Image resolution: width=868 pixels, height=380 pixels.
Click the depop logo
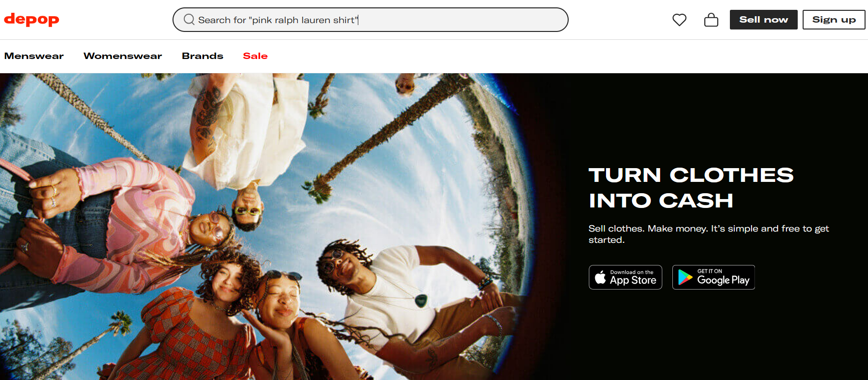31,20
